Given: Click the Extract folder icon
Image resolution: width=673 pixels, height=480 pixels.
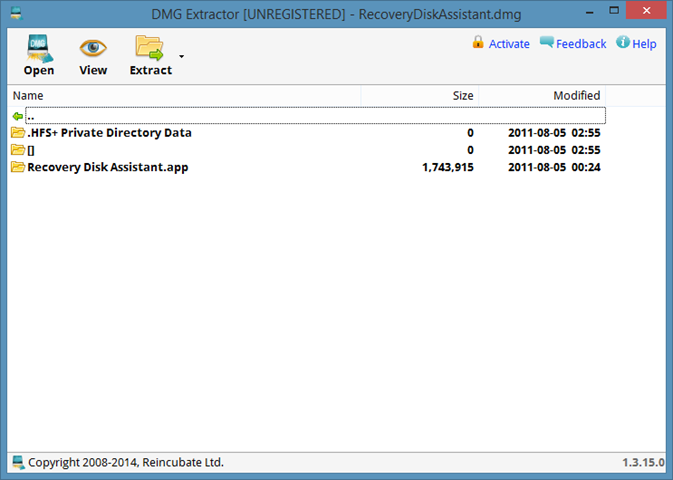Looking at the screenshot, I should (x=150, y=48).
